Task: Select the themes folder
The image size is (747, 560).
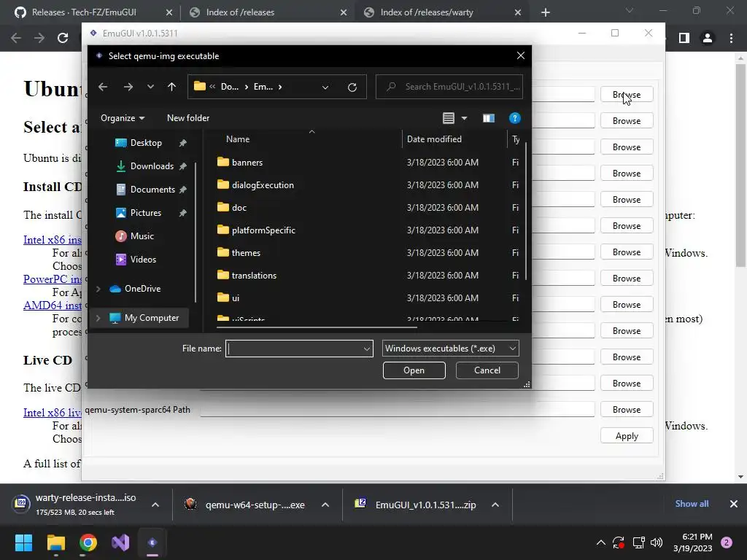Action: coord(246,253)
